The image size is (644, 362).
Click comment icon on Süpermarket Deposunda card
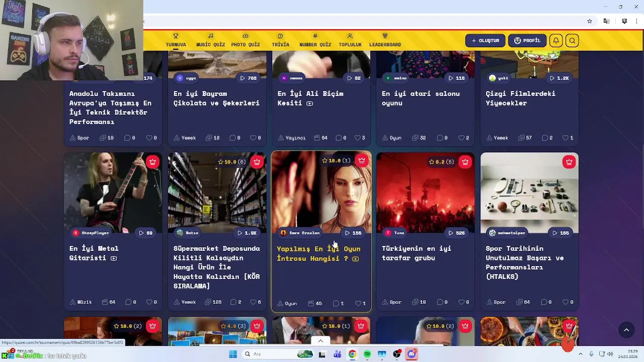coord(233,302)
